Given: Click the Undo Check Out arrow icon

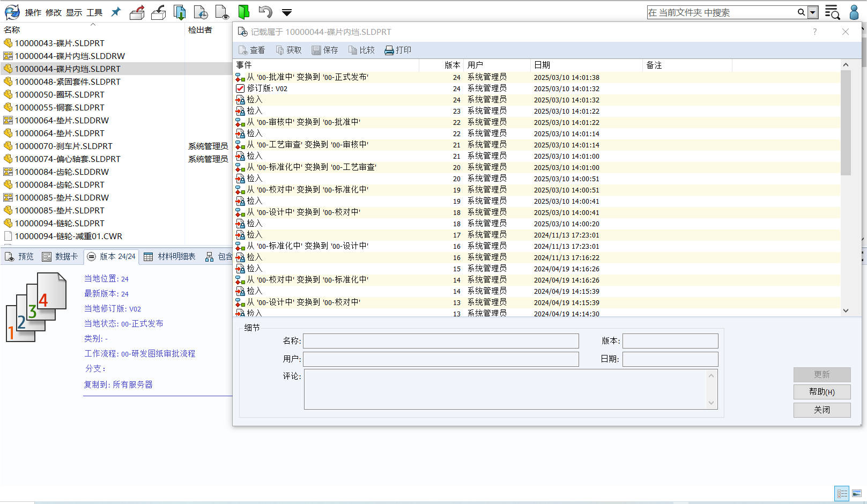Looking at the screenshot, I should [265, 12].
